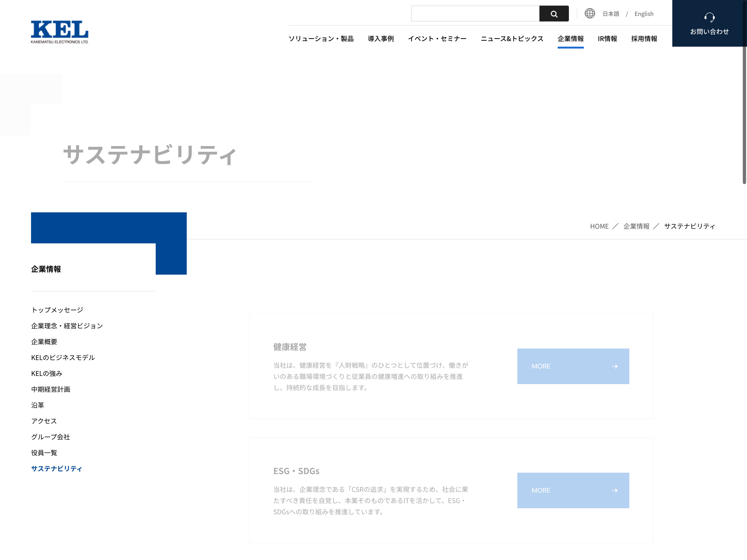Open the ソリューション・製品 menu
This screenshot has width=747, height=560.
point(321,39)
